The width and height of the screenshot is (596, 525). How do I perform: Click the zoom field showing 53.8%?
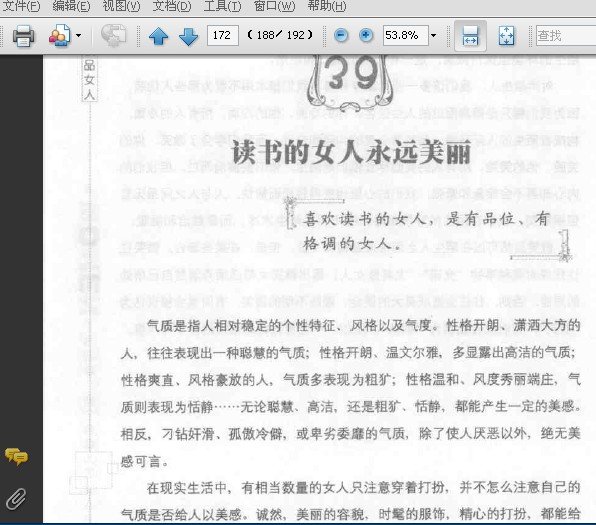[x=406, y=35]
